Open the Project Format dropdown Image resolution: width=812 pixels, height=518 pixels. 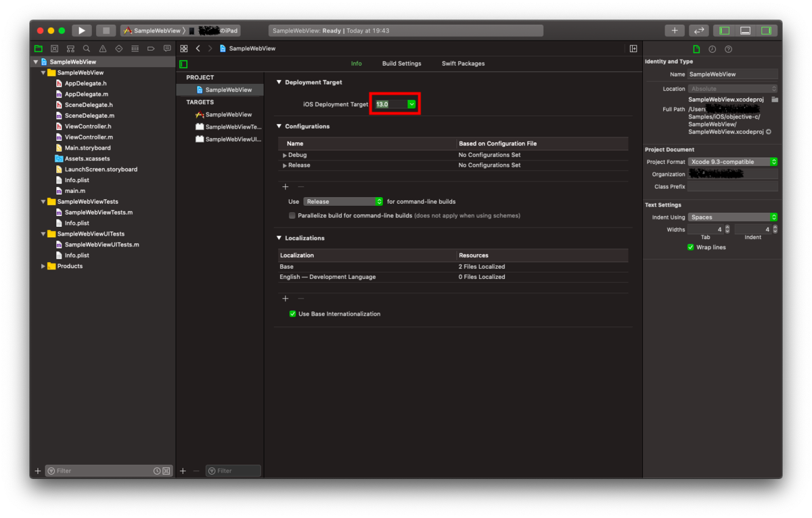point(733,162)
